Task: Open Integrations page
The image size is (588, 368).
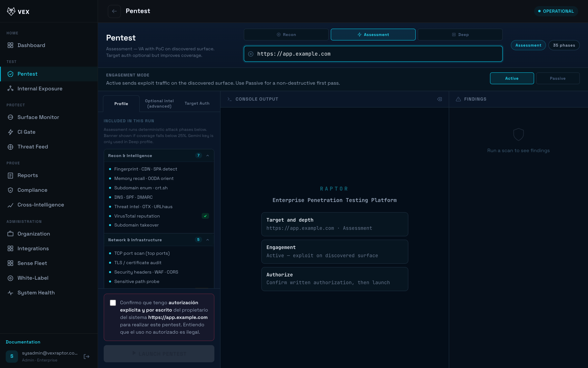Action: point(49,248)
